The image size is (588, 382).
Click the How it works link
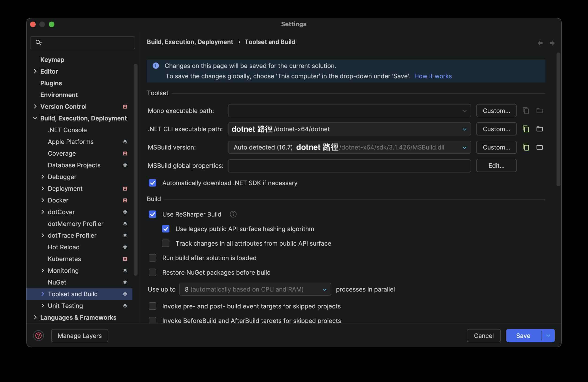pyautogui.click(x=433, y=76)
